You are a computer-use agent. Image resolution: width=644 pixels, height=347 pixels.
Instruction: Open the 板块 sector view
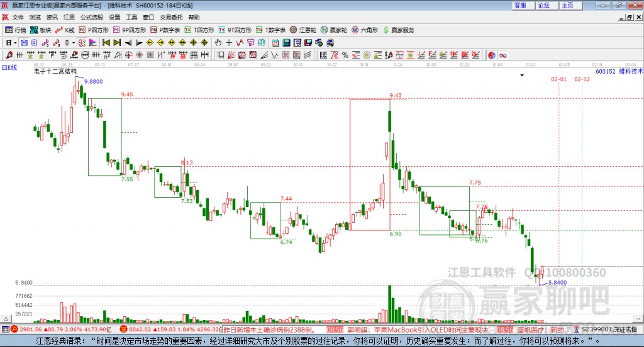coord(41,30)
